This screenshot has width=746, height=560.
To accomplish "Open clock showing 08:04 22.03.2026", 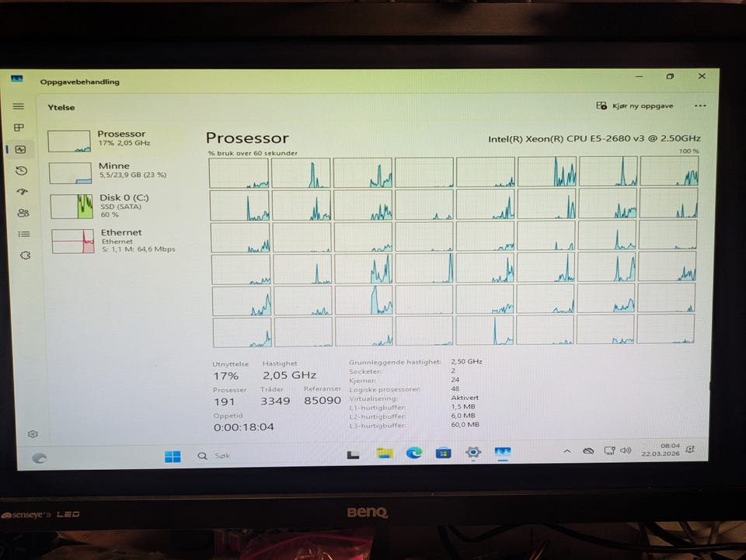I will pyautogui.click(x=661, y=450).
